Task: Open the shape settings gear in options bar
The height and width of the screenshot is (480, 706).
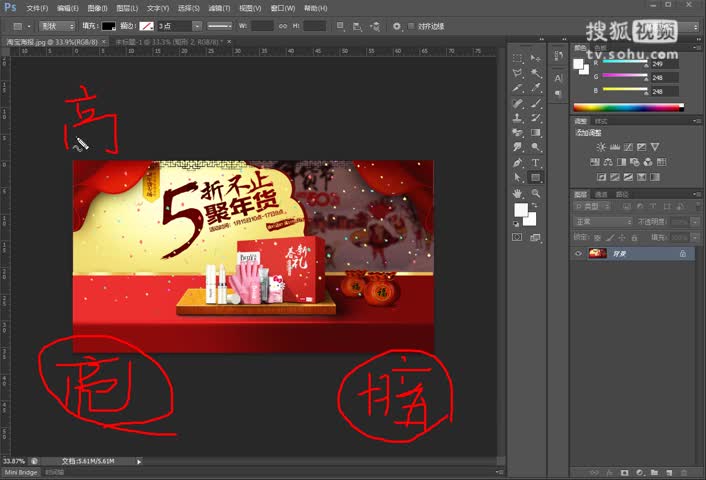Action: (x=397, y=26)
